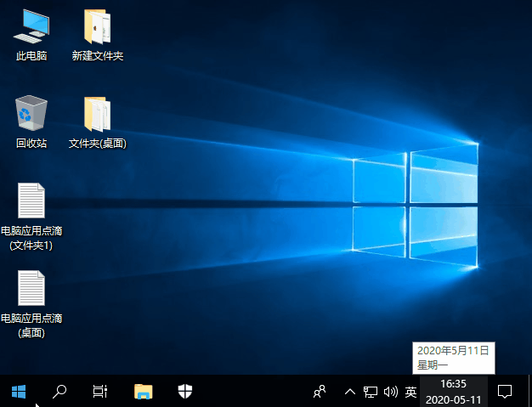Screen dimensions: 532x407
Task: Open network status tray icon
Action: pos(371,392)
